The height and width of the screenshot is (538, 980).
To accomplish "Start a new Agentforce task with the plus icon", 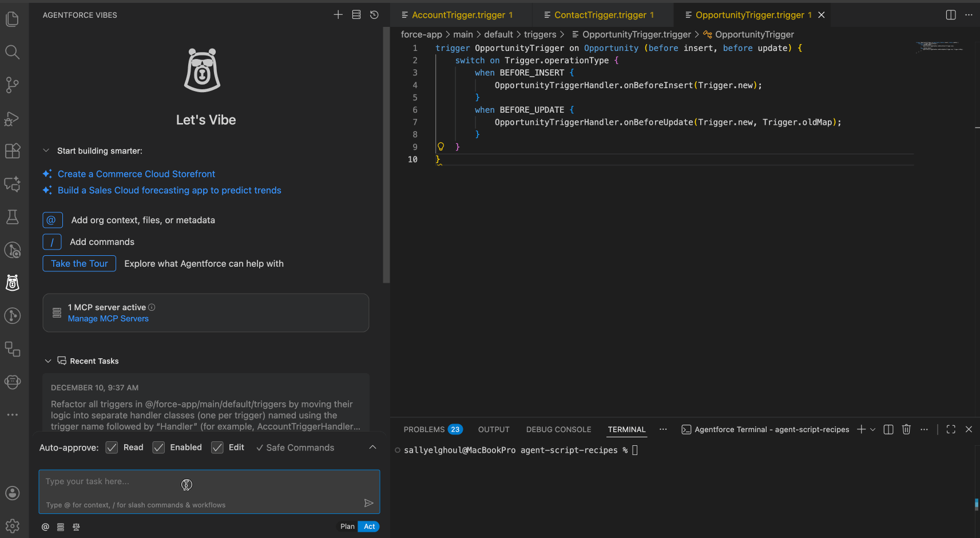I will (x=338, y=14).
